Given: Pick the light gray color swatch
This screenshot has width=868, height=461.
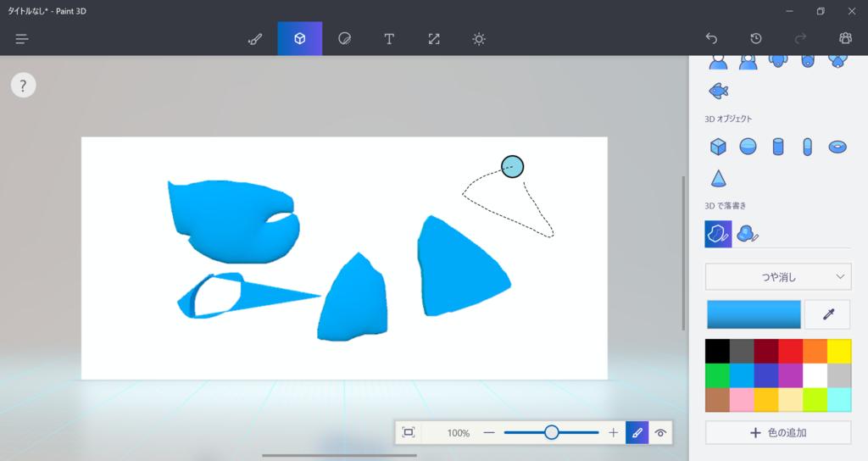Looking at the screenshot, I should click(x=838, y=375).
